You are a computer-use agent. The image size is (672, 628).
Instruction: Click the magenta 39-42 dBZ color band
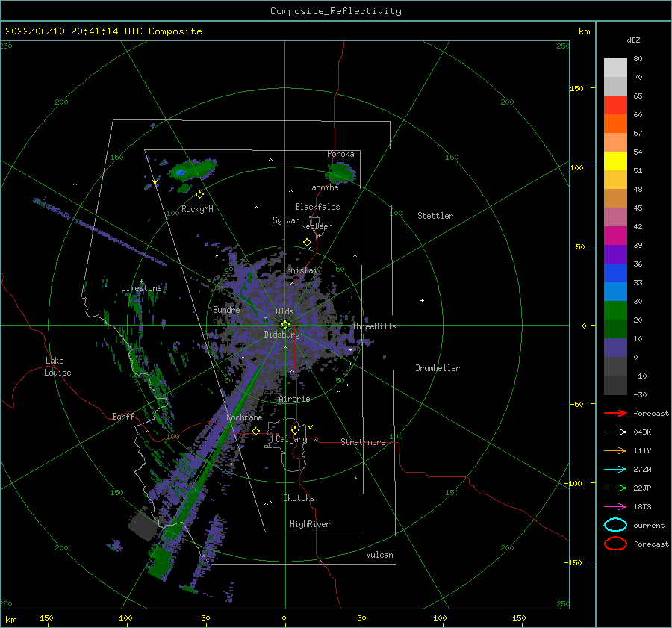pos(615,236)
